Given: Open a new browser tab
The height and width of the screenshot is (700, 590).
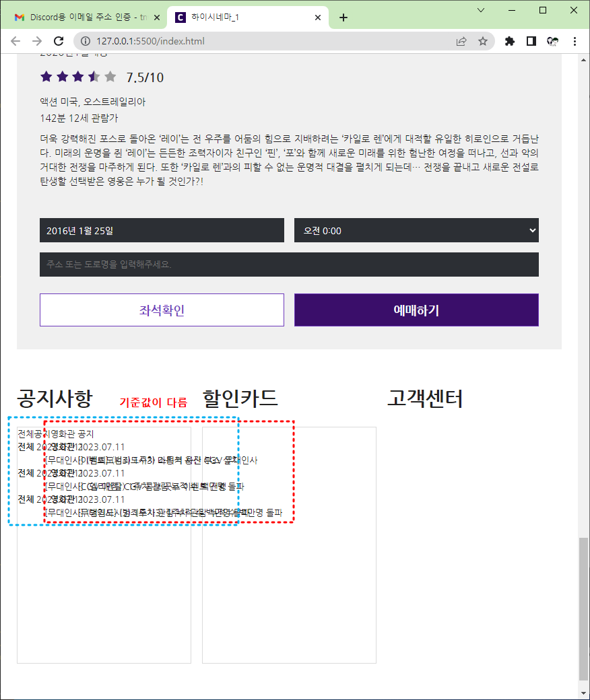Looking at the screenshot, I should coord(343,17).
